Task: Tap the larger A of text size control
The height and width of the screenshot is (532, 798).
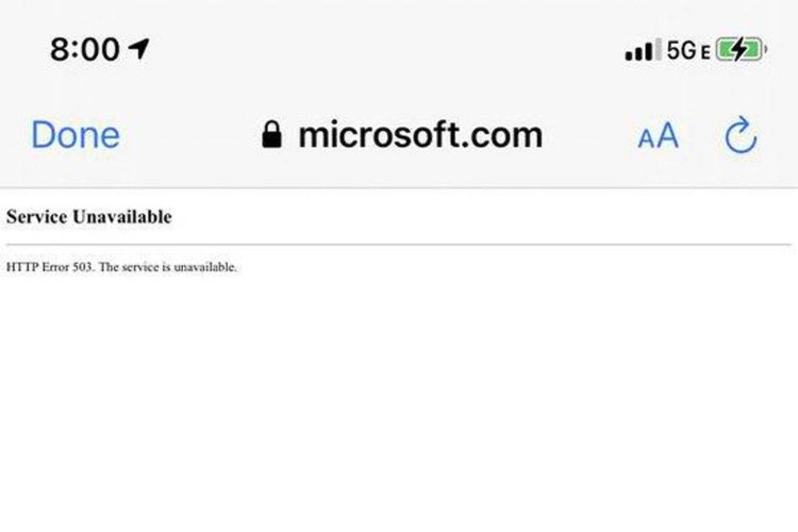Action: (x=668, y=135)
